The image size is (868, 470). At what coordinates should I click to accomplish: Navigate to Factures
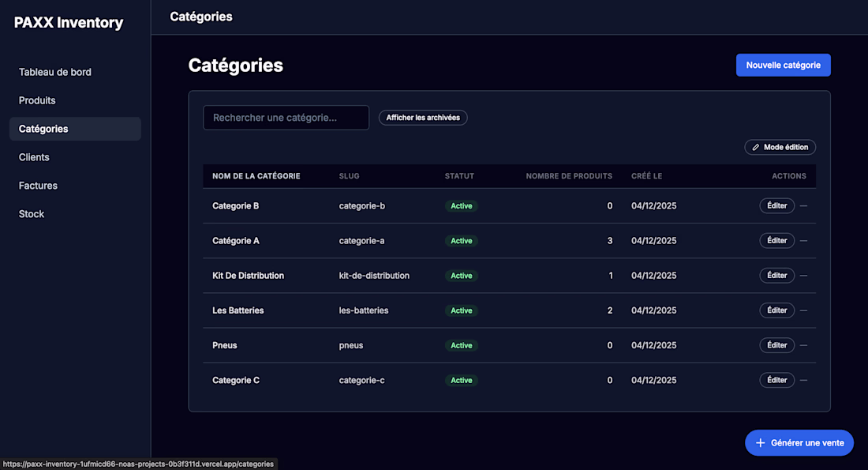pos(38,186)
